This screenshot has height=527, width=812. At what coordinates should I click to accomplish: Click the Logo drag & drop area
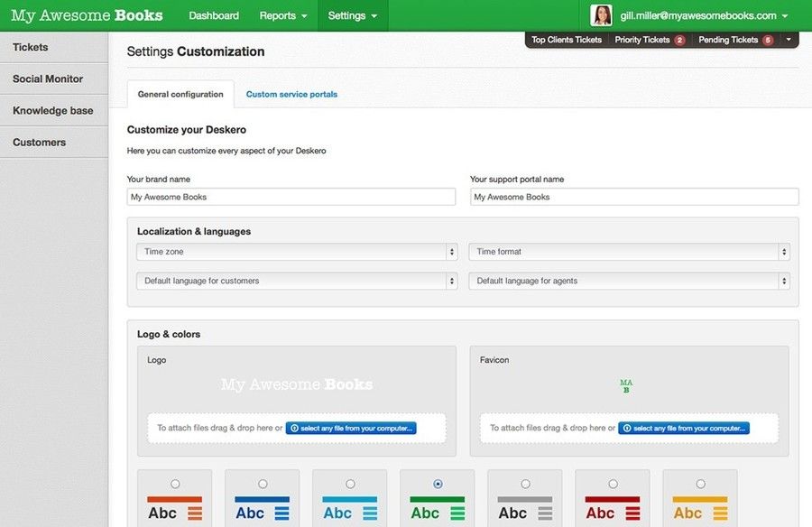pos(297,428)
